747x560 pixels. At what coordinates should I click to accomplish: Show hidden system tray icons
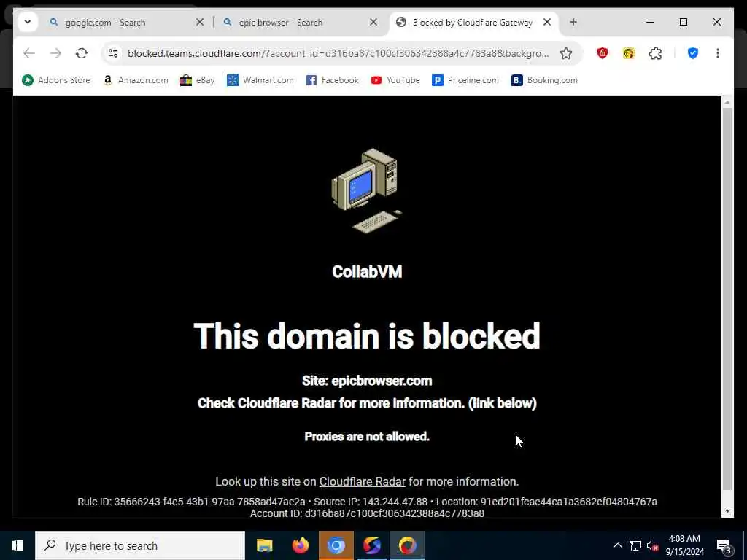(x=617, y=545)
